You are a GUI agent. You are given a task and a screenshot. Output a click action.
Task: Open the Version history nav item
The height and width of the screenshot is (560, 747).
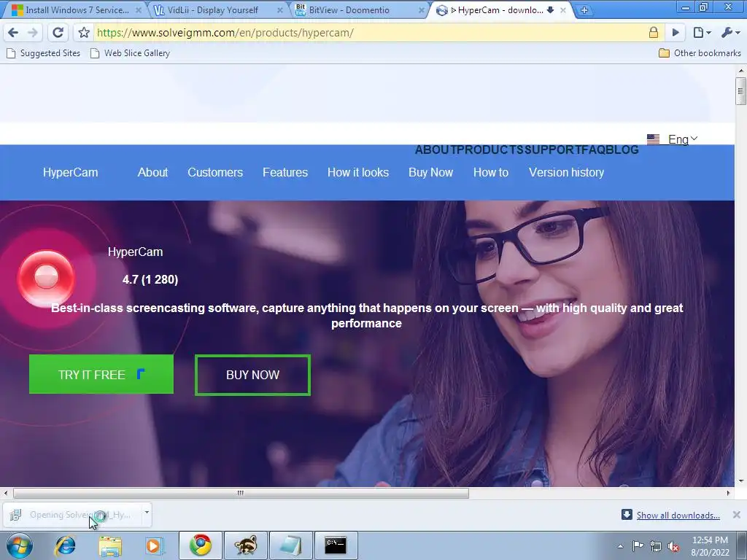(566, 172)
